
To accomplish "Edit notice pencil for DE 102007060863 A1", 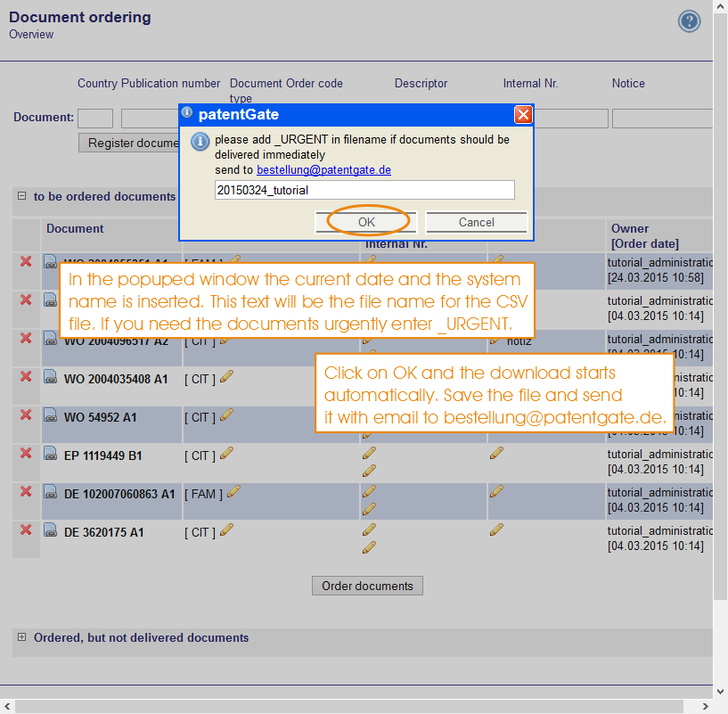I will click(x=496, y=491).
